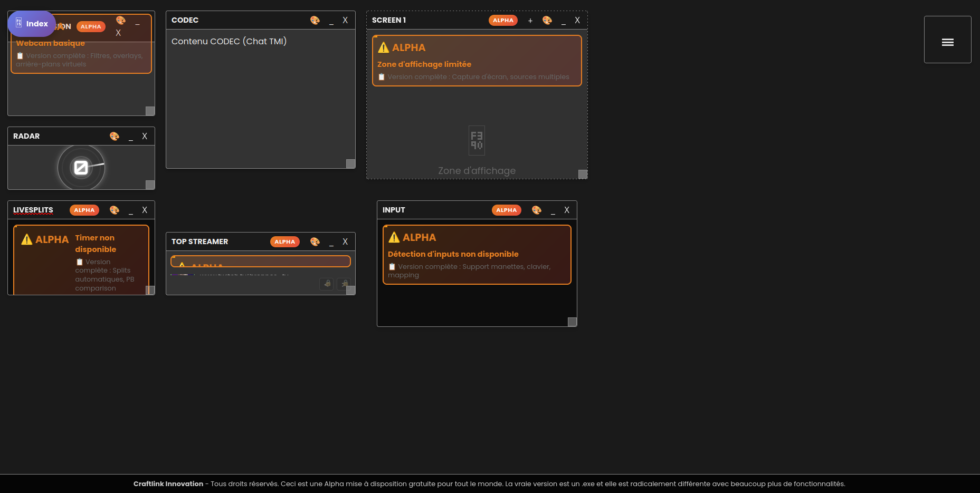Click the plus button in SCREEN 1 header
Viewport: 980px width, 493px height.
point(530,21)
